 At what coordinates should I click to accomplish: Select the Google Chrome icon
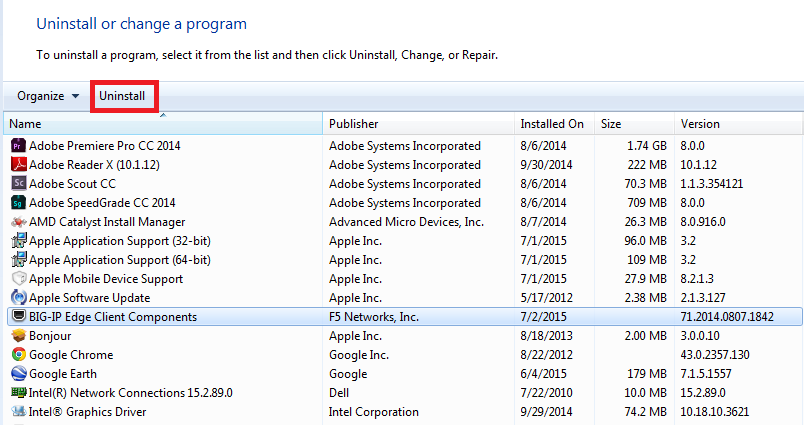(18, 354)
